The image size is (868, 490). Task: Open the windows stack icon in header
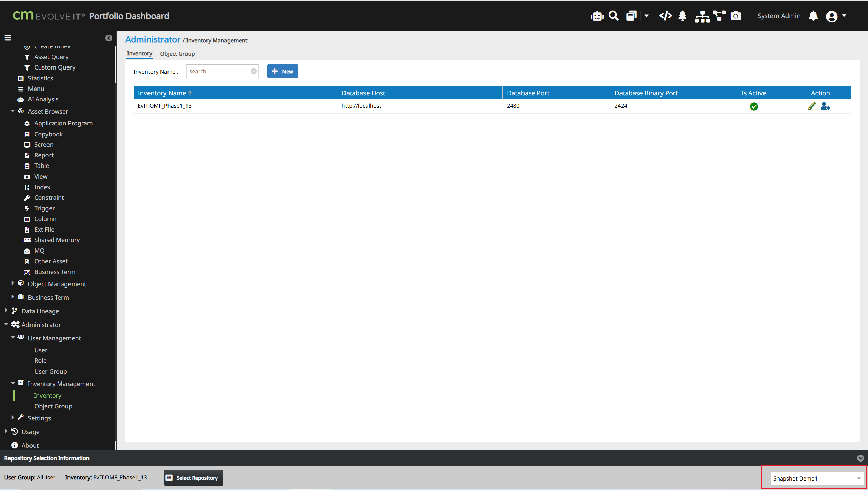(x=631, y=16)
